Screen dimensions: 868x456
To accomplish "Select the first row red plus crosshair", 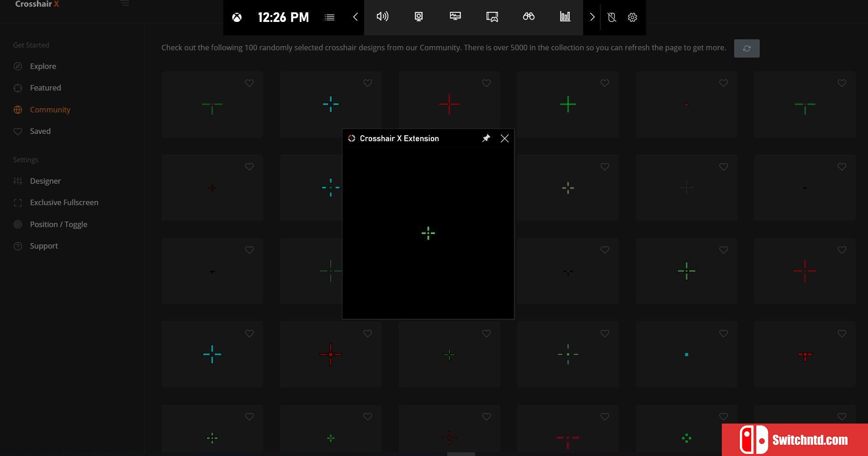I will (x=450, y=104).
